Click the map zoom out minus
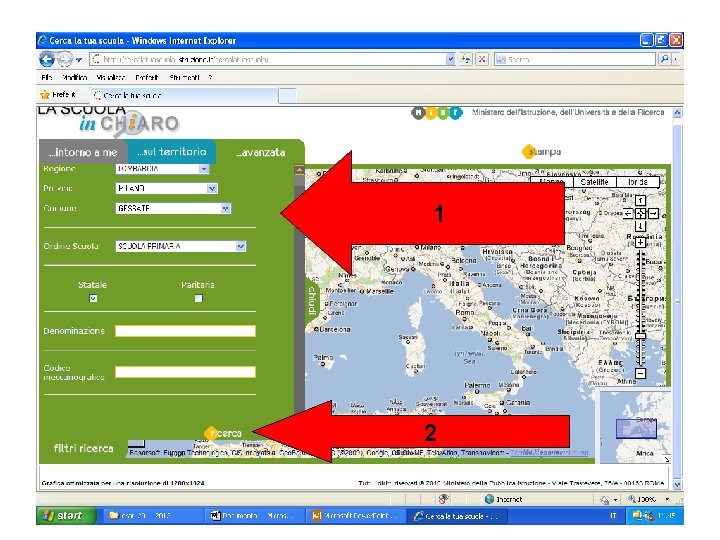This screenshot has width=720, height=540. (x=641, y=373)
